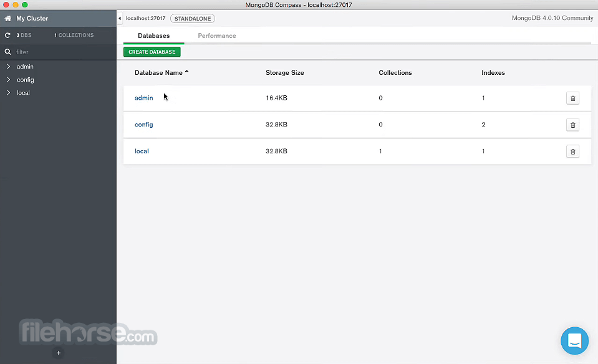Select config in the sidebar list

[25, 80]
